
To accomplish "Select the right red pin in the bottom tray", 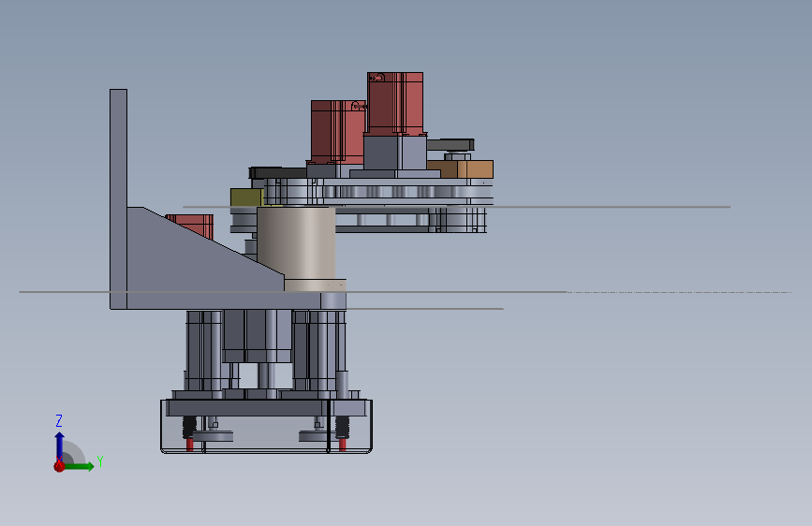I will [342, 445].
